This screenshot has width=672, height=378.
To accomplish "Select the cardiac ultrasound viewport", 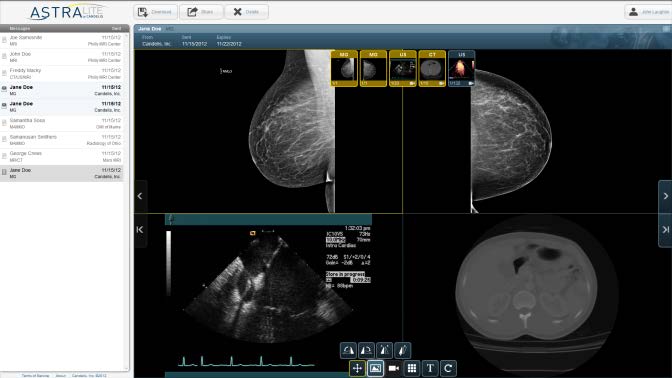I will point(268,296).
